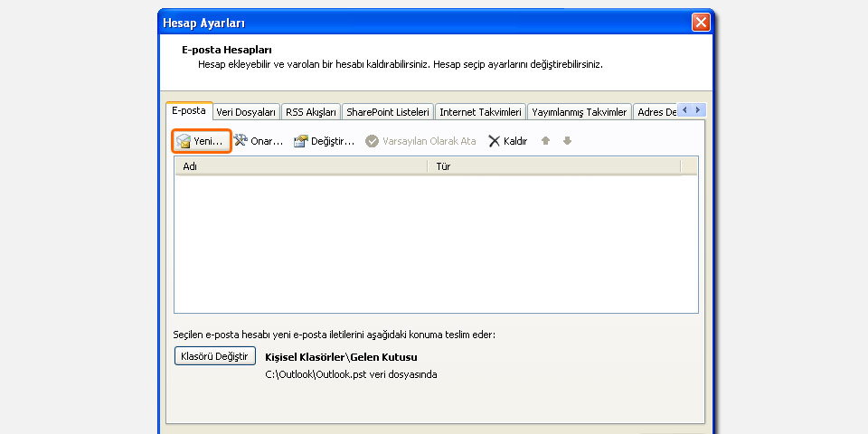Click the Onar repair button
Screen dimensions: 868x434
(258, 141)
